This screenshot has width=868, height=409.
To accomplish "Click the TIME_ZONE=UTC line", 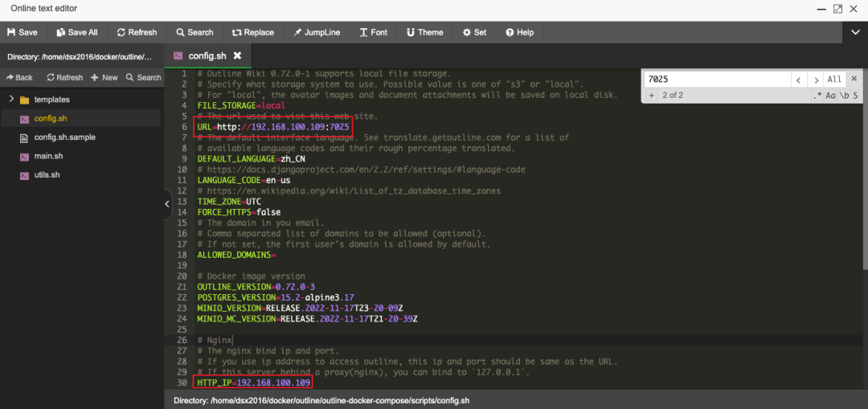I will coord(229,202).
